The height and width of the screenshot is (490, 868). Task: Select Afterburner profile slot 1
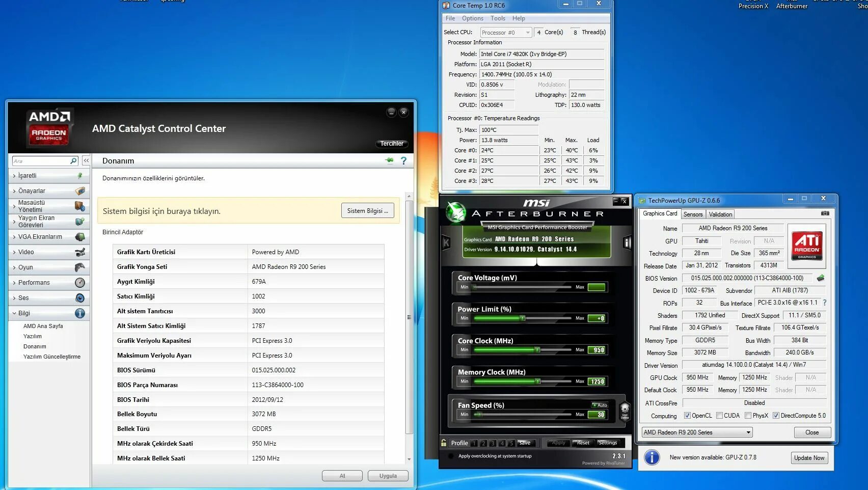tap(474, 443)
